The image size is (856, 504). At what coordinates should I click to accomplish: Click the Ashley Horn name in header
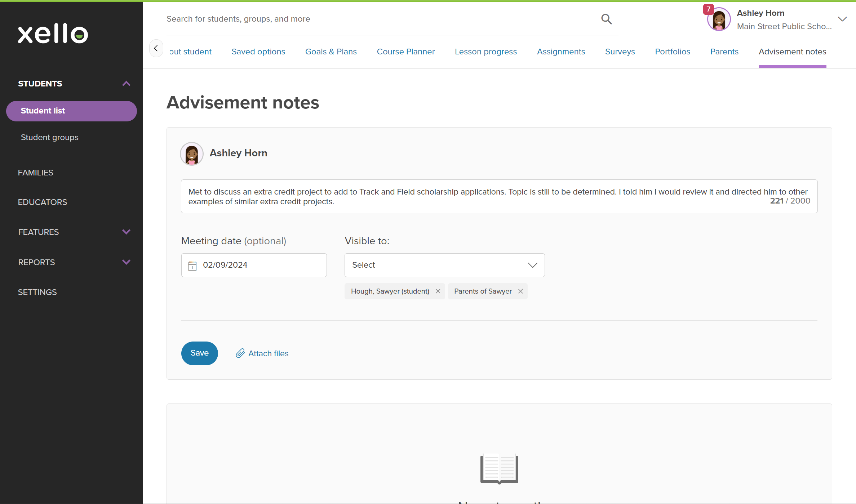pos(760,13)
